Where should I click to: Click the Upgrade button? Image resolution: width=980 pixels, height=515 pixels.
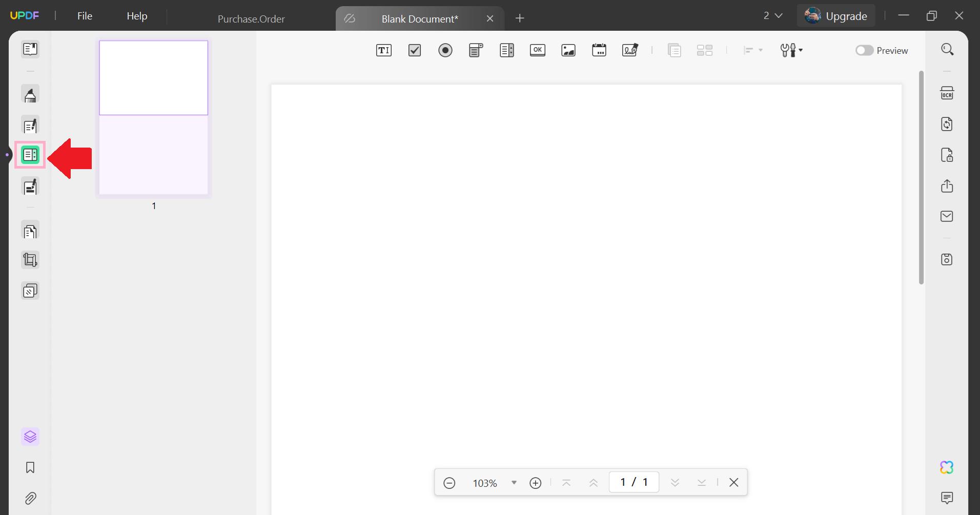836,16
